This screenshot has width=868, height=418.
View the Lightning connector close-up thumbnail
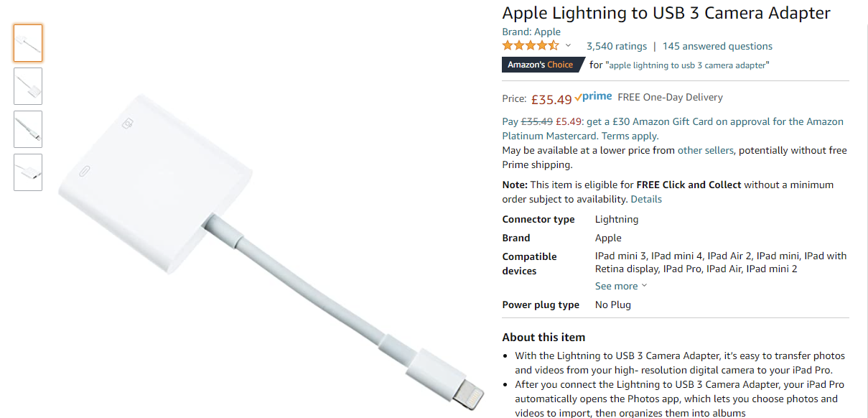click(28, 129)
